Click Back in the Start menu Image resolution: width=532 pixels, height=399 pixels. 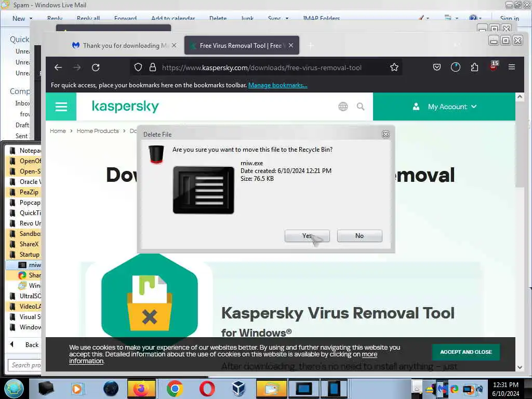(24, 345)
